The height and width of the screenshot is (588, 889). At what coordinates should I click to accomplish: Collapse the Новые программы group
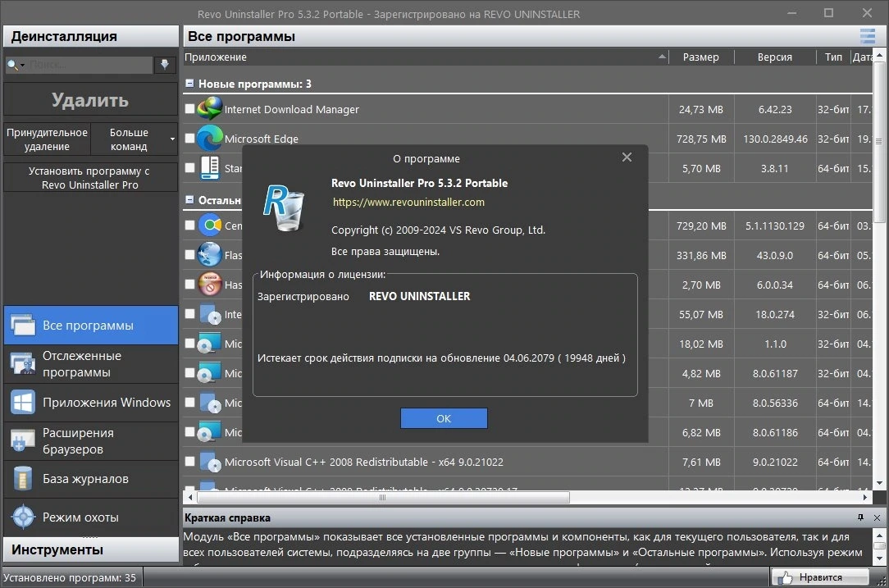pyautogui.click(x=190, y=84)
